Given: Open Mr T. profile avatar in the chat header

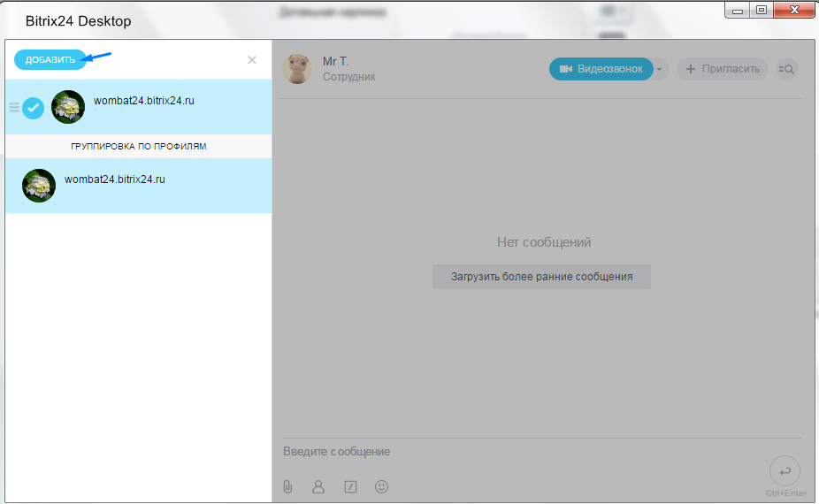Looking at the screenshot, I should click(x=297, y=69).
